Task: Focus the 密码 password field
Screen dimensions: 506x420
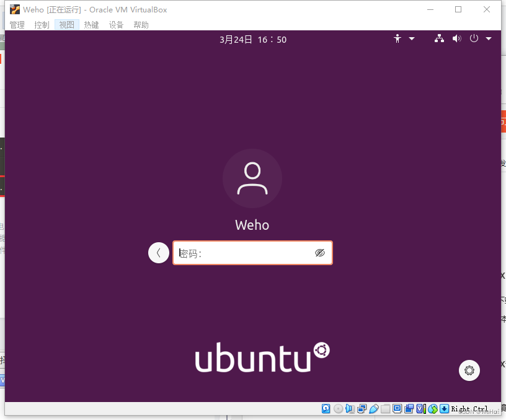Action: tap(252, 253)
